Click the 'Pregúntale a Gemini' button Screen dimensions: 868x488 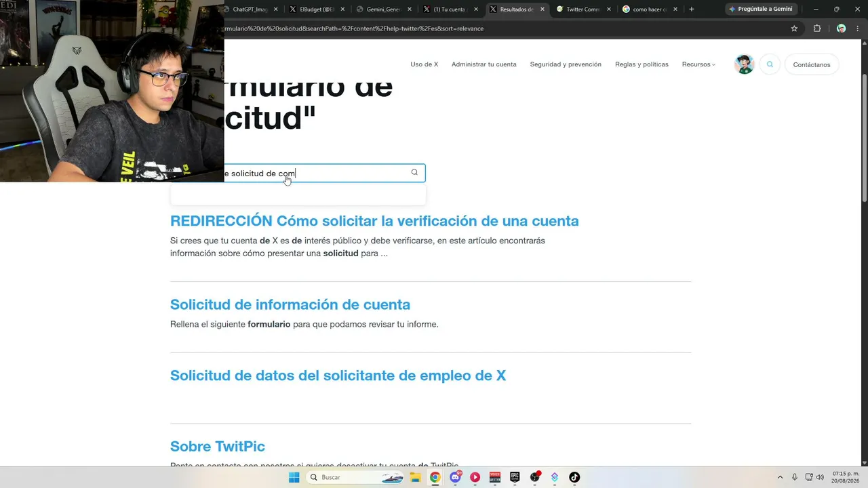pos(760,9)
